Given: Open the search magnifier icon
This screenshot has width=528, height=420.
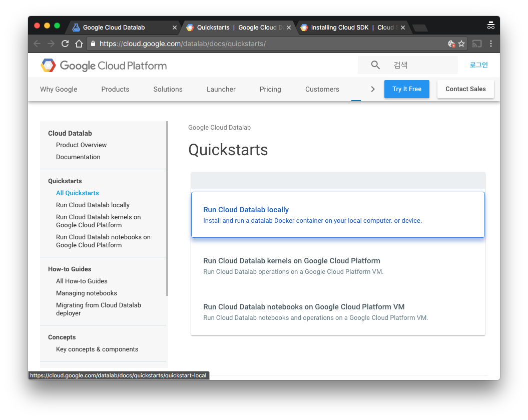Looking at the screenshot, I should coord(375,65).
